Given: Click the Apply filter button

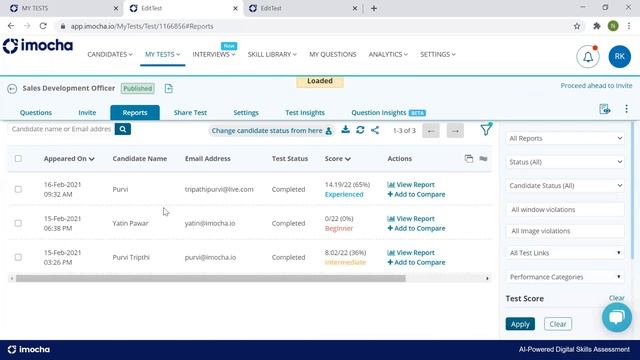Looking at the screenshot, I should coord(520,324).
